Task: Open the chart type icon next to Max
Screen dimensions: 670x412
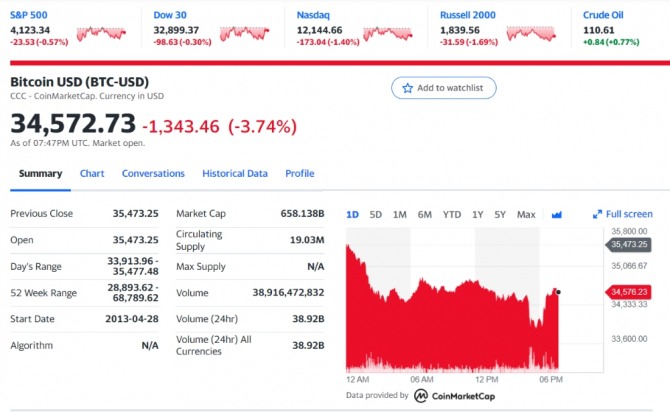Action: click(x=557, y=214)
